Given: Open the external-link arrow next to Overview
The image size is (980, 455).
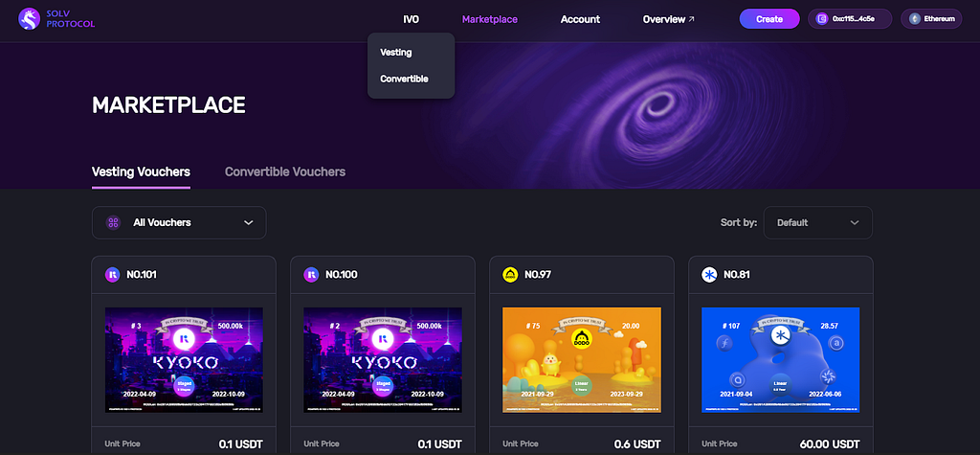Looking at the screenshot, I should 691,19.
